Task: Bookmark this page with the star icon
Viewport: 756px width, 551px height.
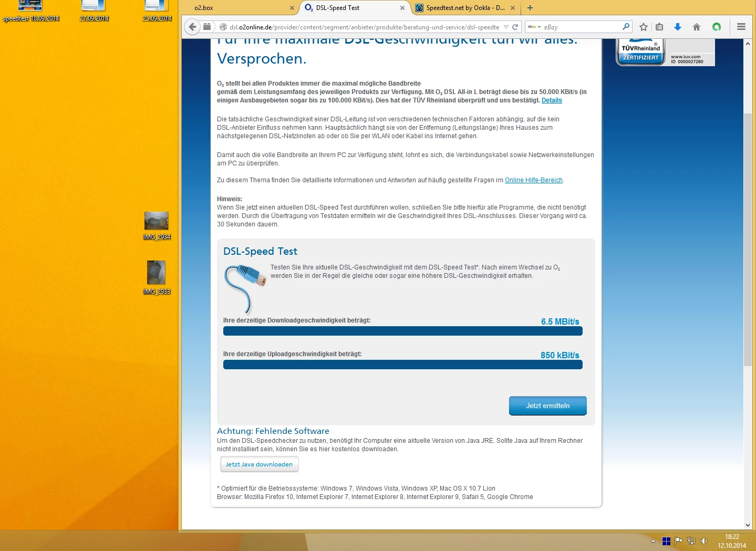Action: [644, 27]
